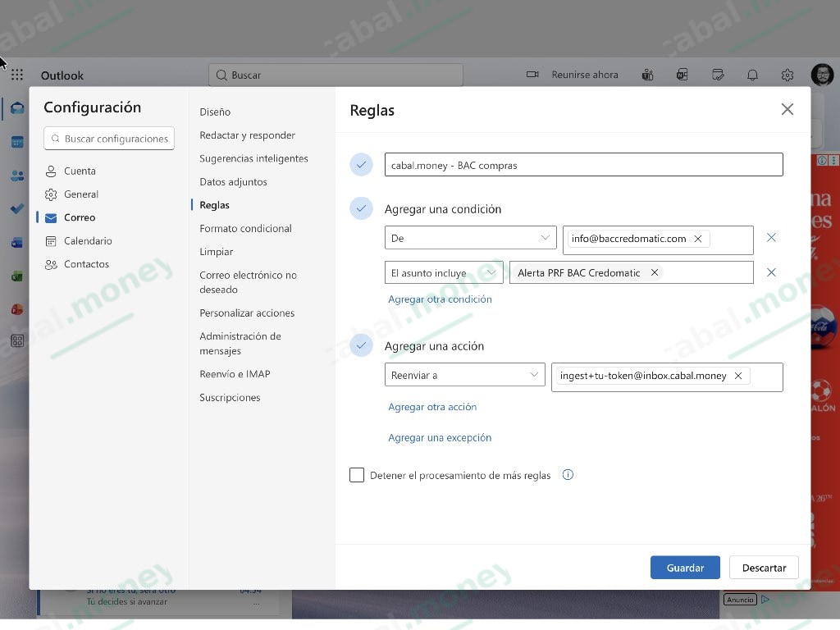
Task: Open the People app in the sidebar
Action: point(16,175)
